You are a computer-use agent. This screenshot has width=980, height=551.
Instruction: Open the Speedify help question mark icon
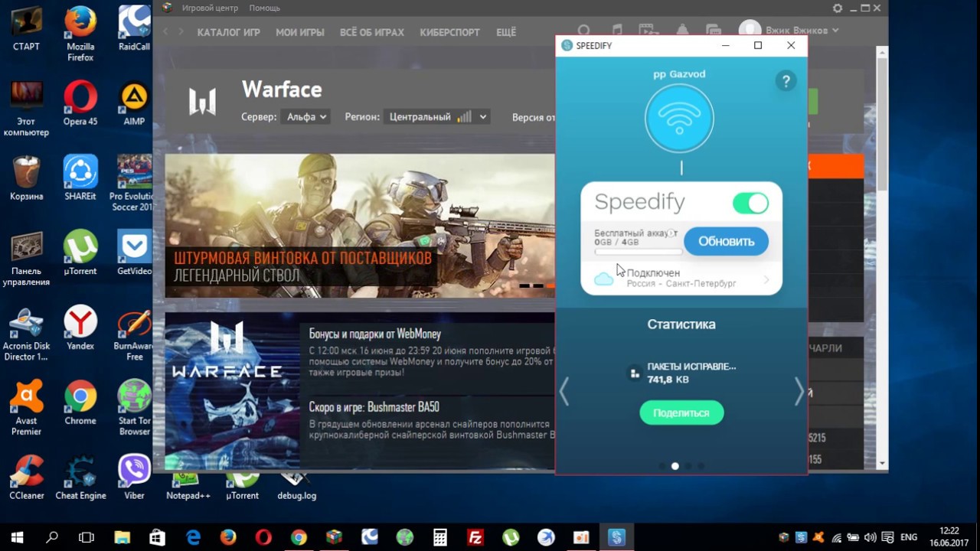786,81
